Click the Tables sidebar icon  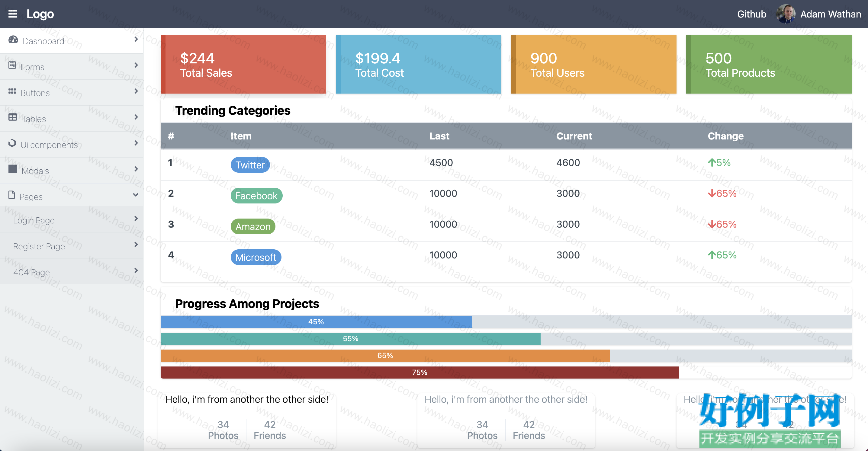pos(12,117)
